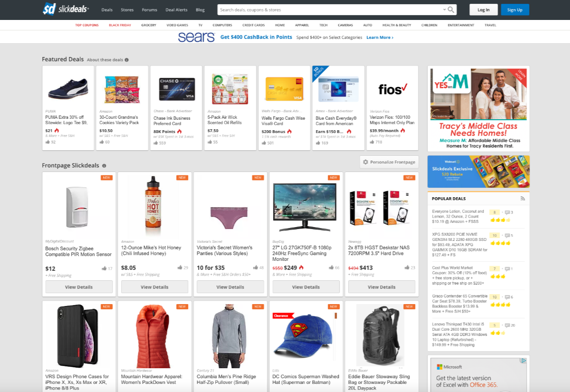
Task: Expand the search box dropdown arrow
Action: (x=444, y=10)
